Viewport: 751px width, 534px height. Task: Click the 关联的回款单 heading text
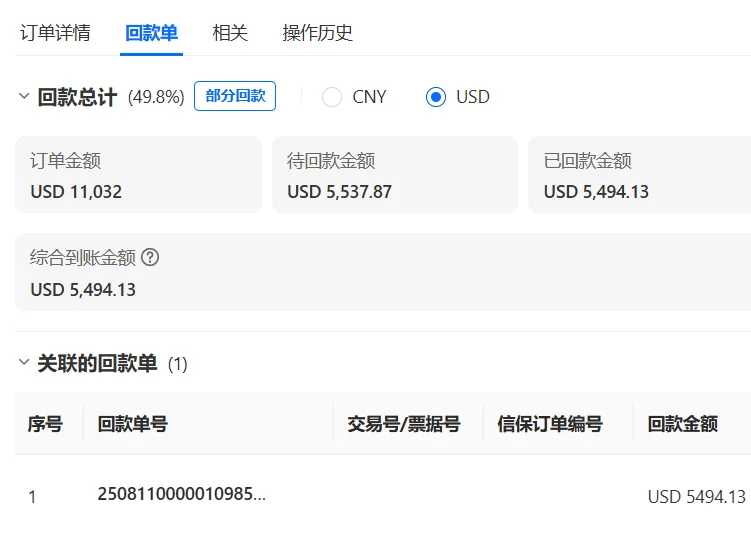(97, 363)
